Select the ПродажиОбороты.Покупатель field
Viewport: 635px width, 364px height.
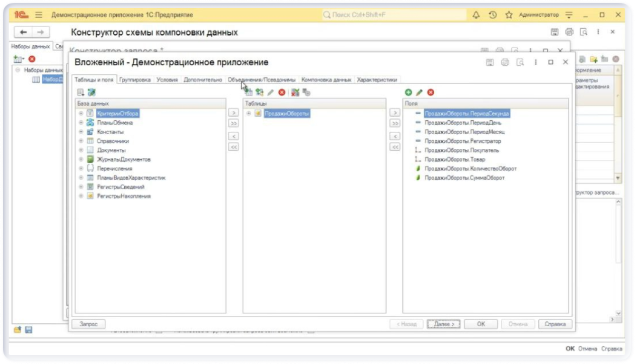point(461,150)
